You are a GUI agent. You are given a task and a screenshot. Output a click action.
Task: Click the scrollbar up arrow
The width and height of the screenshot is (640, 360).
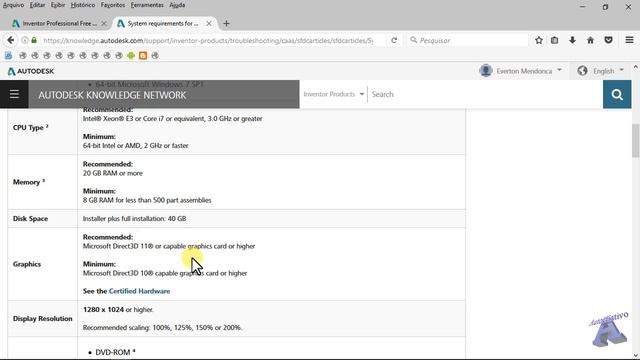636,67
